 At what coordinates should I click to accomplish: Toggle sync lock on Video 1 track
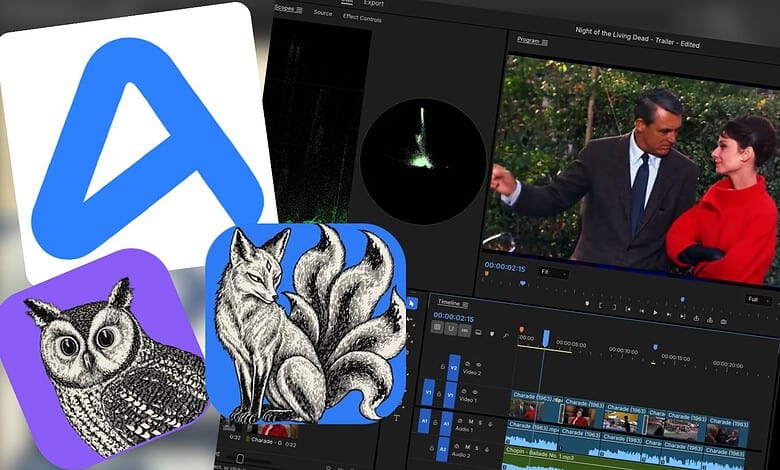464,391
